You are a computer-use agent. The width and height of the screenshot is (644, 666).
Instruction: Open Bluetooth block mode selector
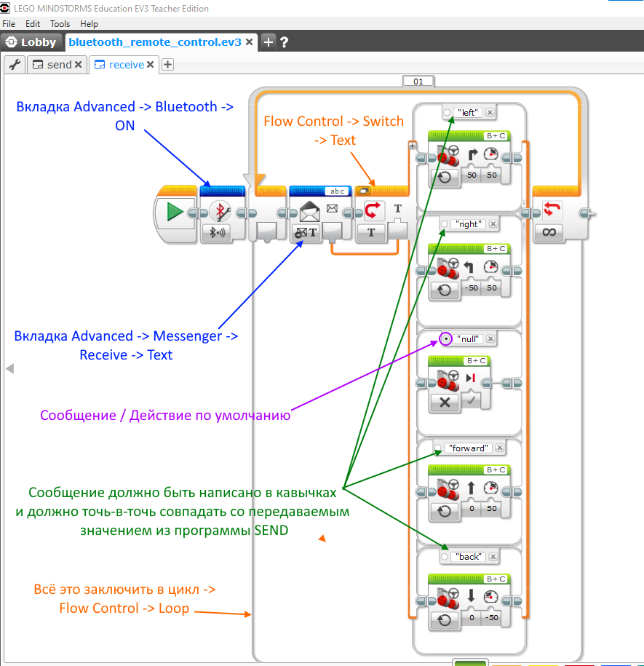pyautogui.click(x=216, y=233)
